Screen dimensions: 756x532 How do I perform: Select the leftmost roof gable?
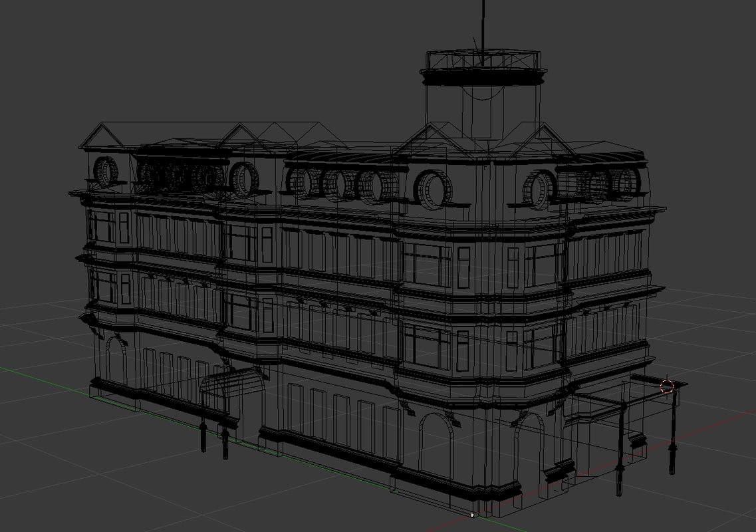[x=103, y=135]
